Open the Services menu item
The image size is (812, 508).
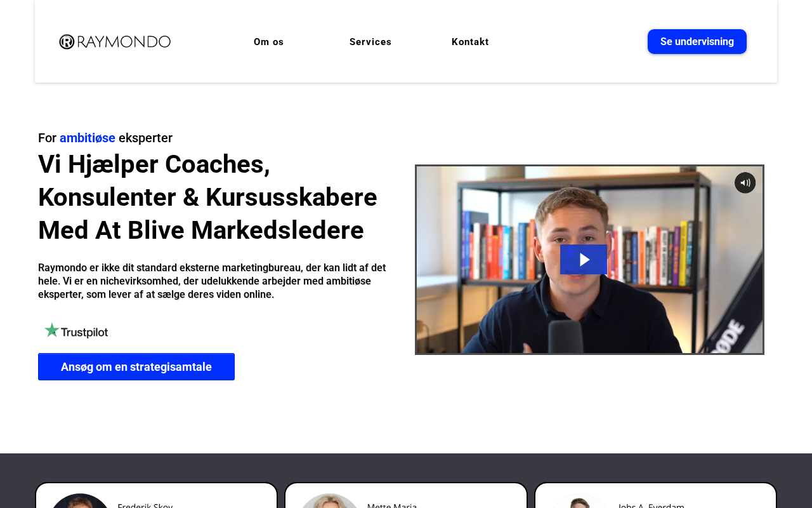[370, 42]
